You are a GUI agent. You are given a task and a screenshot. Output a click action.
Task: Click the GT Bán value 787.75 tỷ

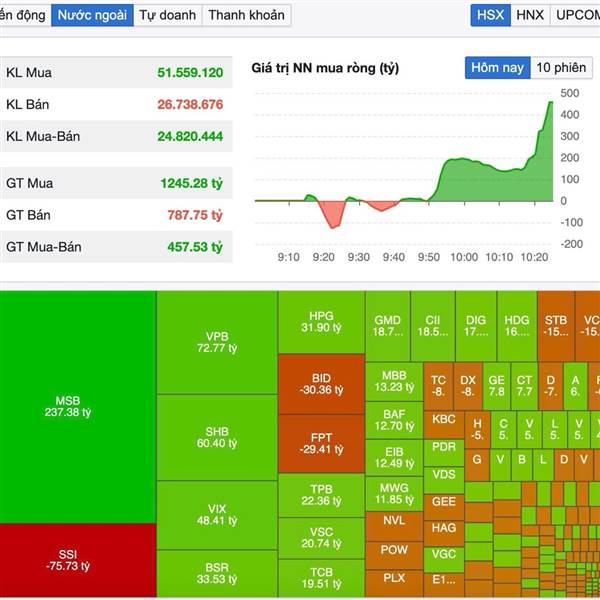point(195,215)
